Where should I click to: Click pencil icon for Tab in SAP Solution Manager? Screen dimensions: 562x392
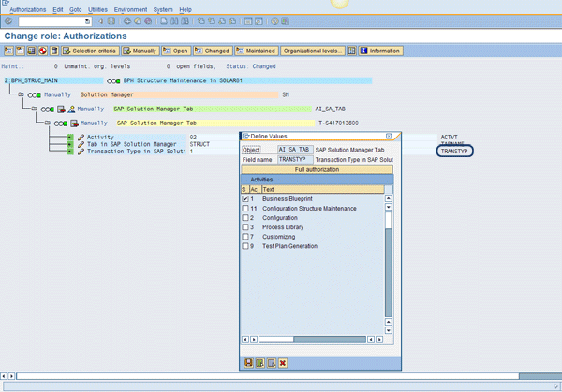pos(81,144)
